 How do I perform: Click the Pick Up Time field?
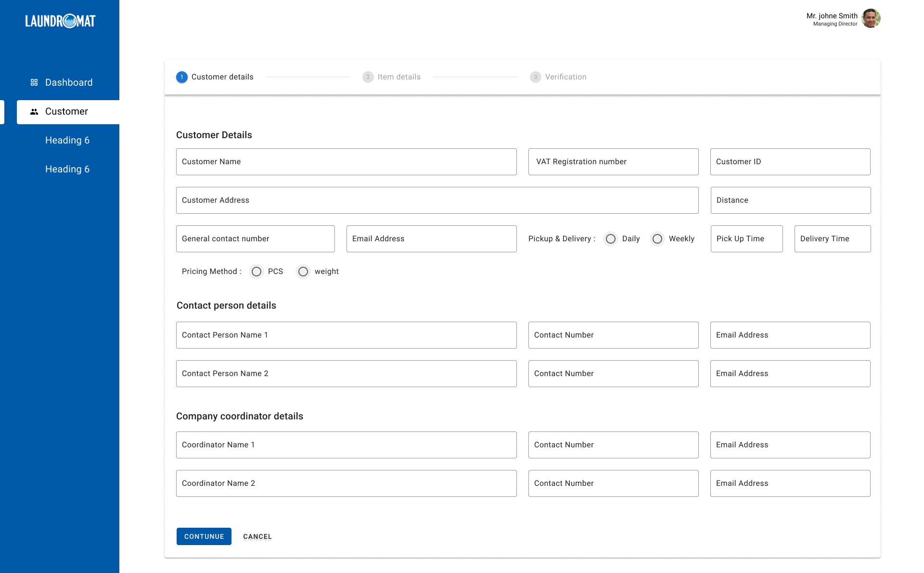[746, 238]
